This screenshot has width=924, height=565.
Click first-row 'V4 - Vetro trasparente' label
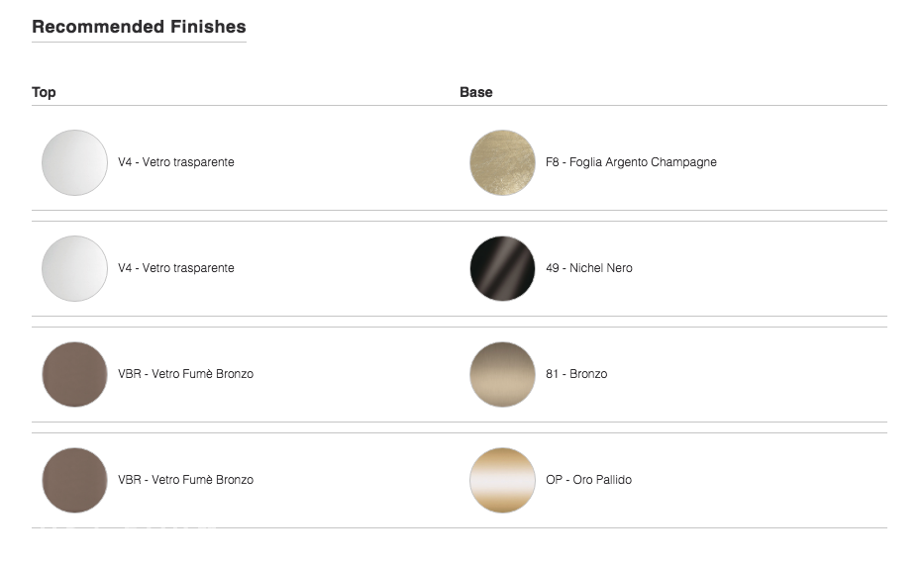(176, 162)
